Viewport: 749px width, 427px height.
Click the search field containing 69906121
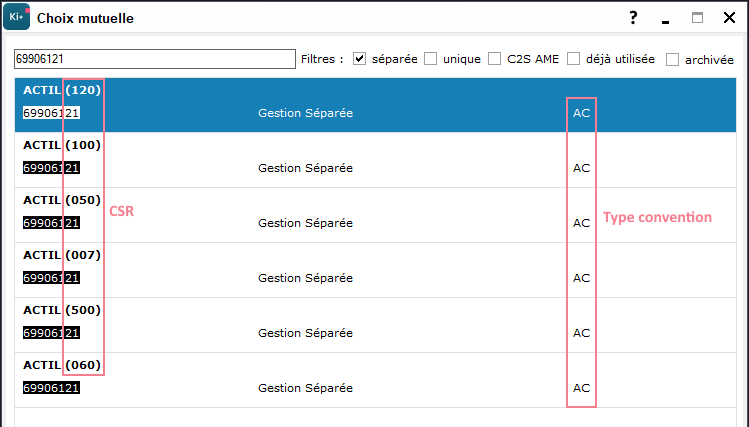[155, 59]
